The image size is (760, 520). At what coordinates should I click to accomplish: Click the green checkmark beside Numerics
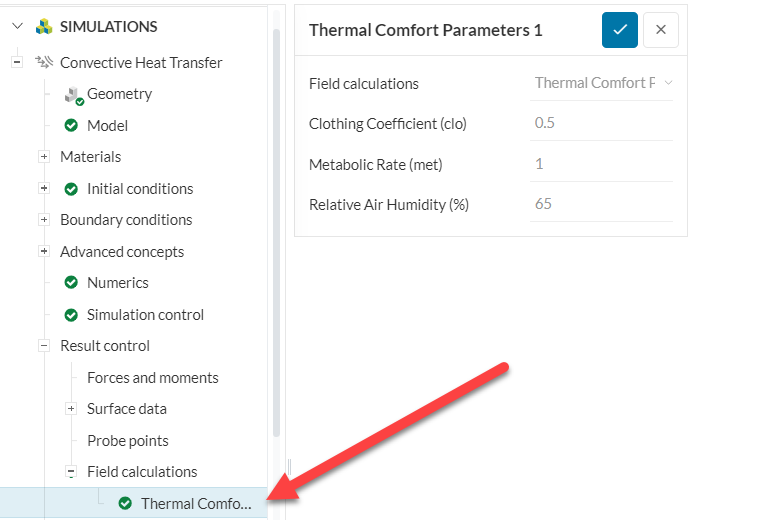click(71, 283)
